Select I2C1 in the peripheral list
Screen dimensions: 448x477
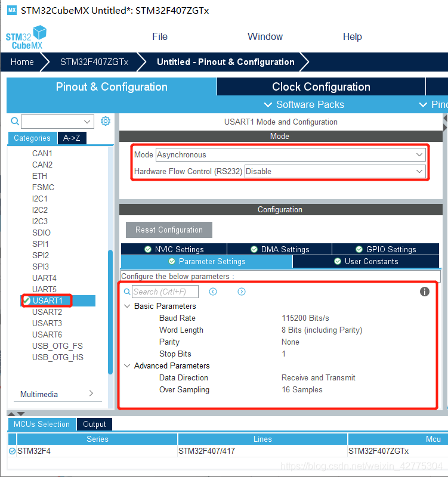click(40, 199)
